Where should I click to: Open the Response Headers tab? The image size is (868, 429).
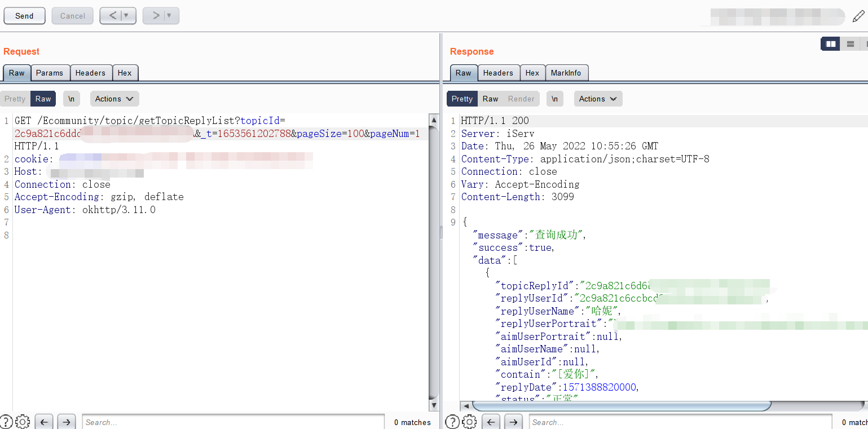pyautogui.click(x=498, y=73)
